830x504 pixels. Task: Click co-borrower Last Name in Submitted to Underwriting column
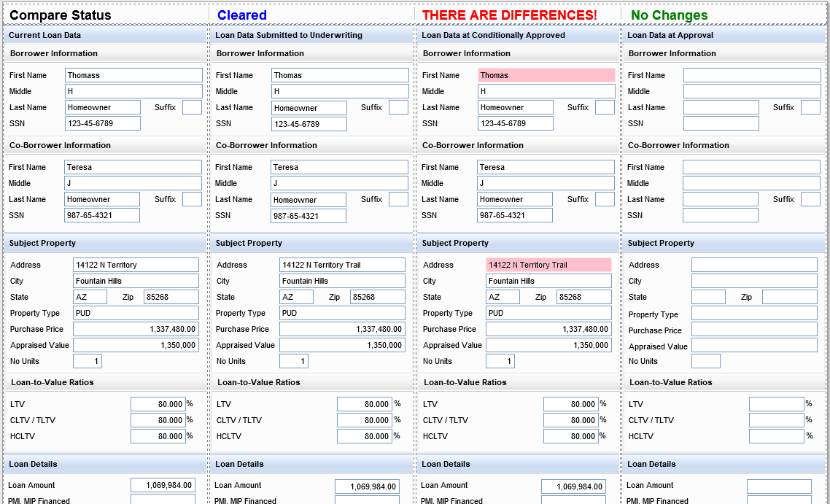point(309,200)
